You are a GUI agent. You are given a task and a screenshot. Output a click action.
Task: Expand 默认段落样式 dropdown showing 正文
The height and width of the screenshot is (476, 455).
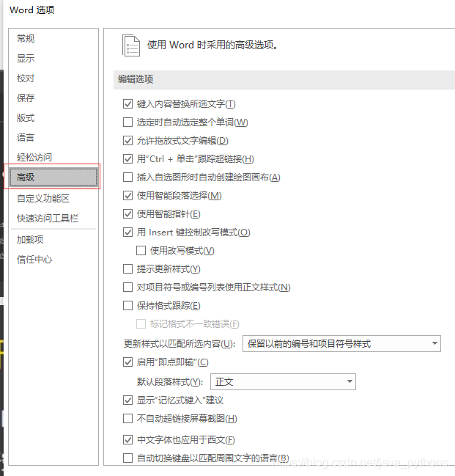283,381
